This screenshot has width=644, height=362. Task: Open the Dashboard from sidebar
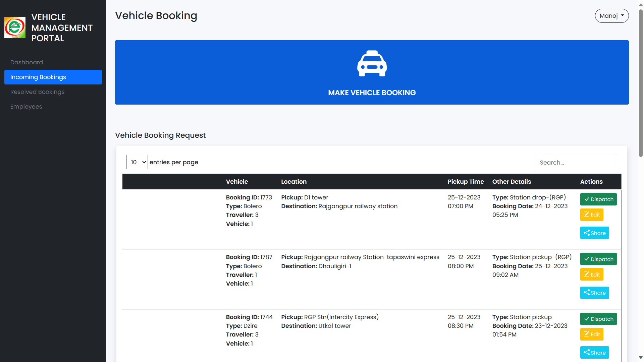point(27,62)
